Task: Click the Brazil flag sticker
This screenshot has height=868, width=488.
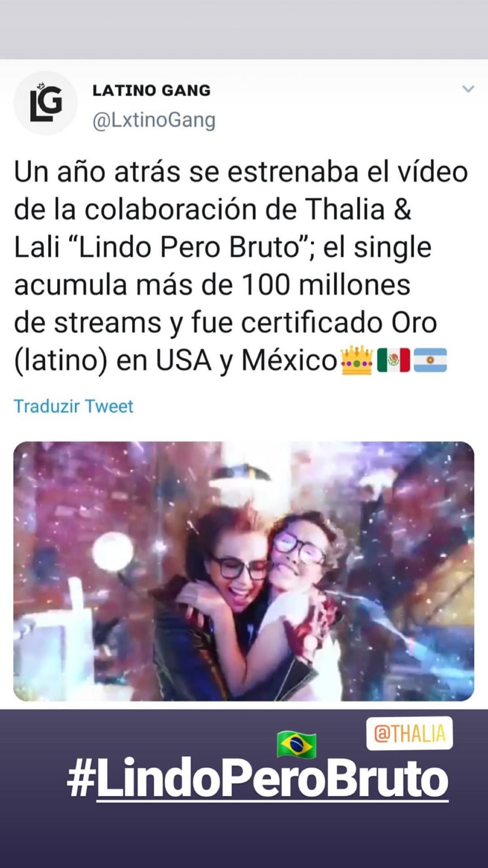Action: pyautogui.click(x=296, y=744)
